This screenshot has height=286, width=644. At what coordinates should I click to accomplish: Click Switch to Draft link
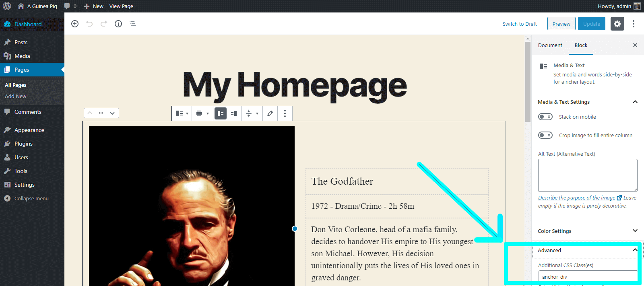tap(520, 24)
